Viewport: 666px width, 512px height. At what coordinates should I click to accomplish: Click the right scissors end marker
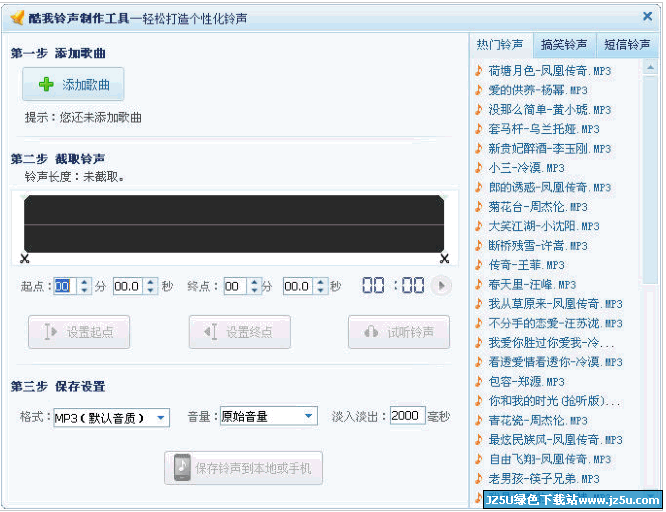pos(444,258)
